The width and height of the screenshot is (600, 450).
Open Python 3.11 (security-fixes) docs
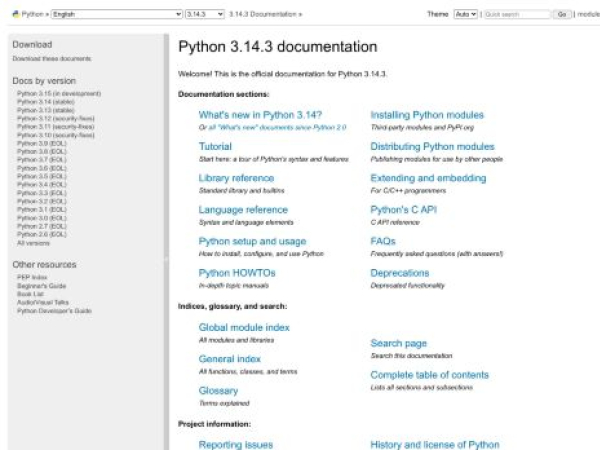(55, 127)
